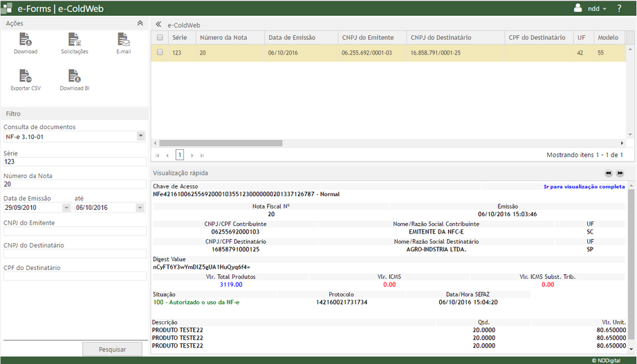The height and width of the screenshot is (364, 637).
Task: Toggle the select-all checkbox in table header
Action: 160,37
